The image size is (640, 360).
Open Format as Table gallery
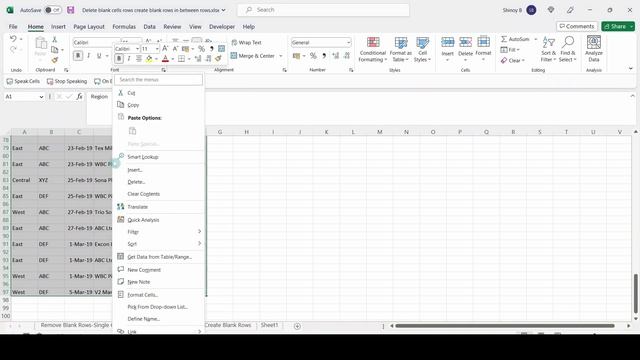pos(400,49)
